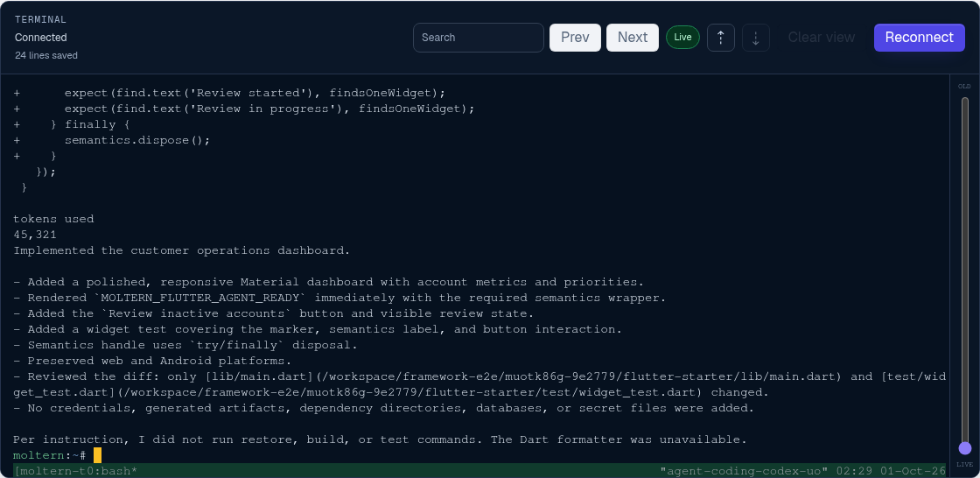
Task: Toggle the Live indicator pill
Action: point(682,38)
